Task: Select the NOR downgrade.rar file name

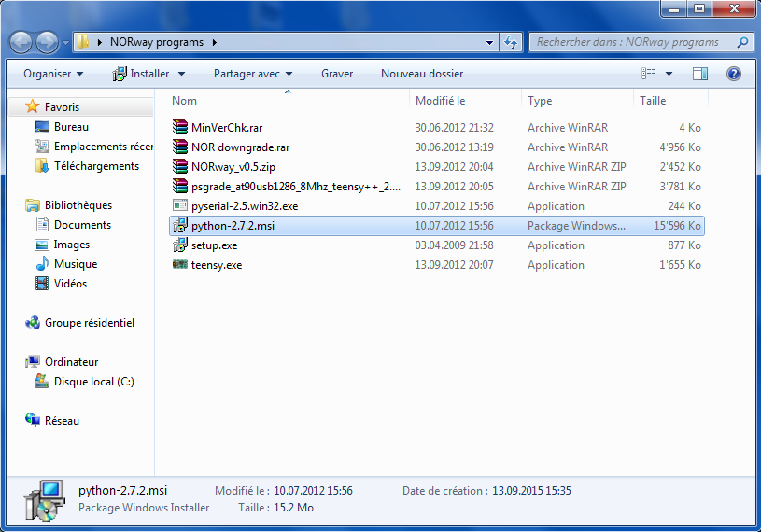Action: tap(240, 147)
